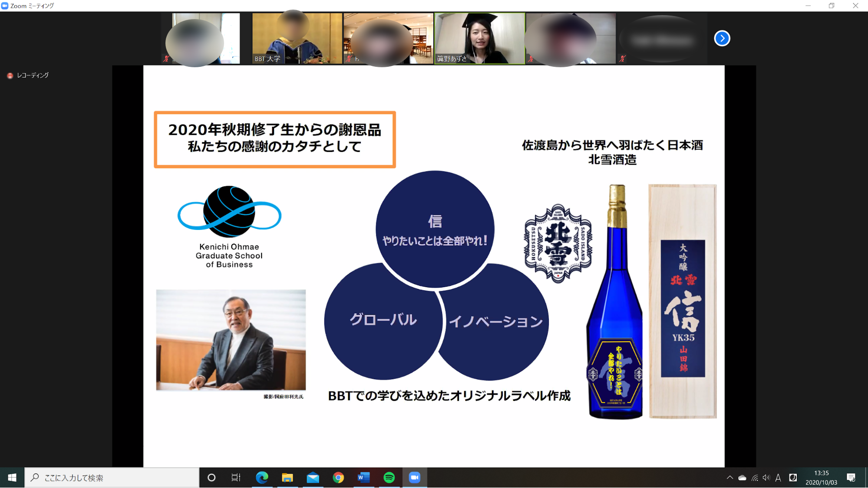Open the Action Center notifications icon
This screenshot has height=488, width=868.
click(x=851, y=478)
